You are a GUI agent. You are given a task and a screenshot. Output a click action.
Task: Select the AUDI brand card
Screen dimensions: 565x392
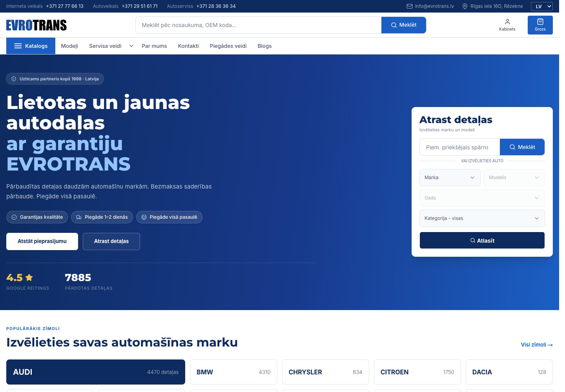pos(96,372)
